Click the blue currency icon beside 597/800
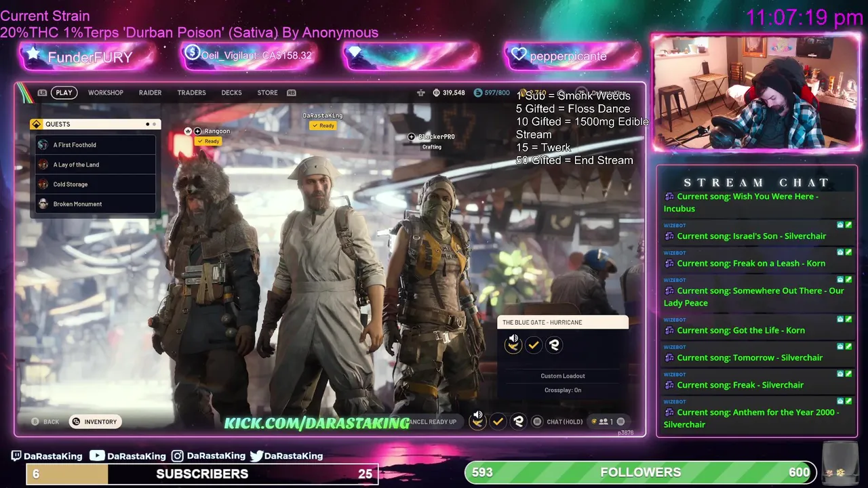 point(477,93)
